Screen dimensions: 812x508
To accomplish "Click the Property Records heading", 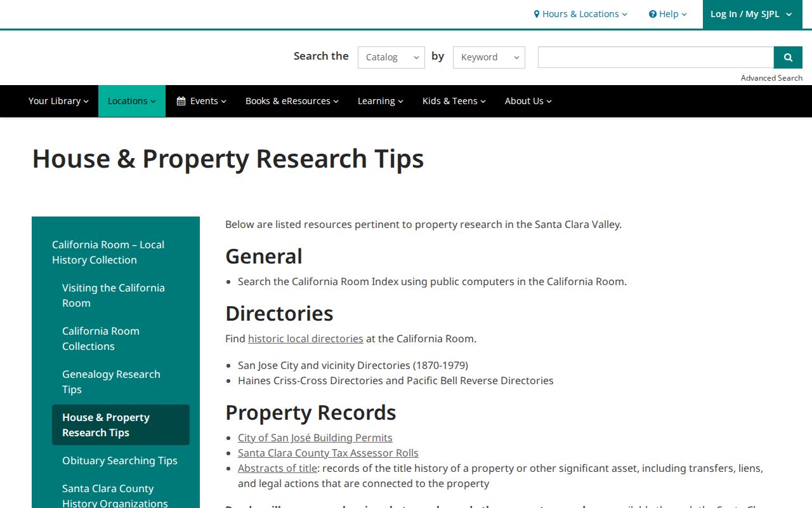I will [x=311, y=413].
